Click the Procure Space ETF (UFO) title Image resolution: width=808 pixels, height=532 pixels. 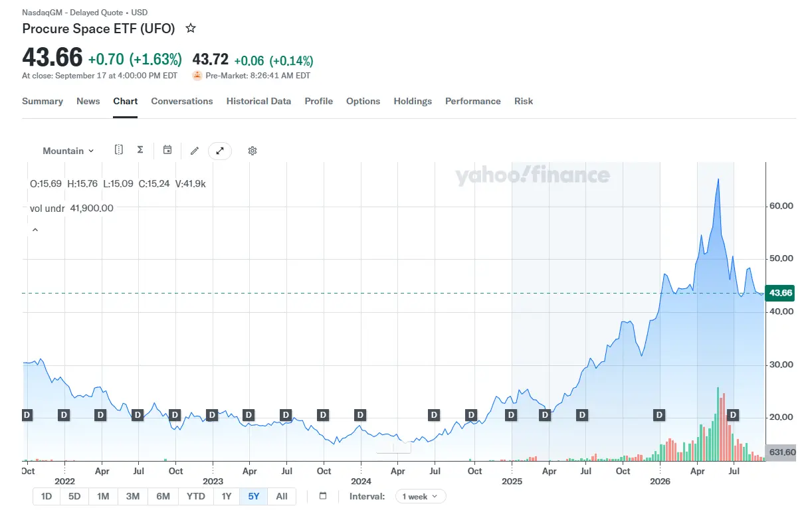(x=98, y=29)
